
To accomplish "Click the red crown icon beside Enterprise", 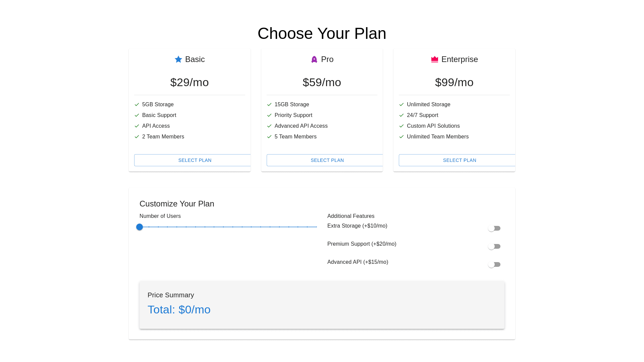I will (435, 59).
